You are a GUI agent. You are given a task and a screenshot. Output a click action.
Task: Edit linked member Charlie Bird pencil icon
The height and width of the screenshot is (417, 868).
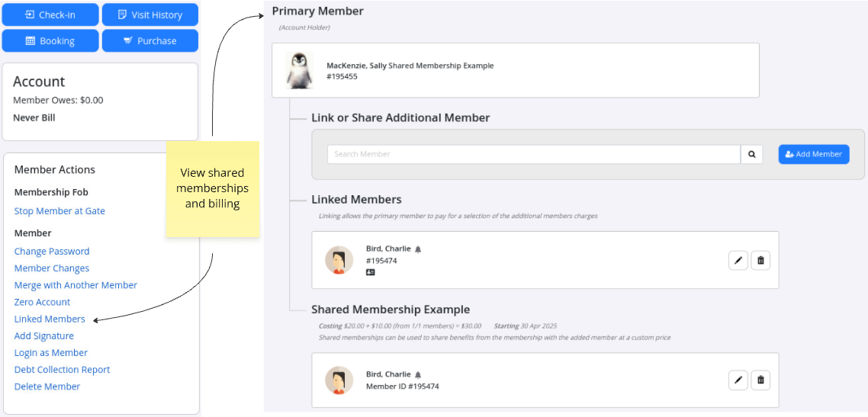tap(738, 261)
